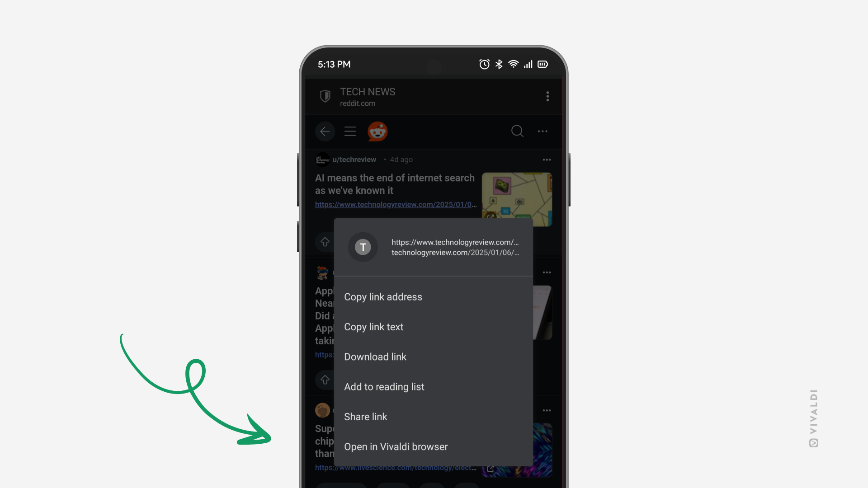Select 'Copy link address' from context menu
Image resolution: width=868 pixels, height=488 pixels.
(x=383, y=297)
